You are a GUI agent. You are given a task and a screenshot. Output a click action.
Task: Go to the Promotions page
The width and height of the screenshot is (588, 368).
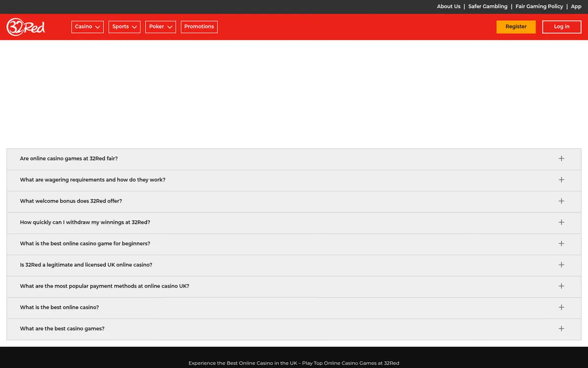coord(199,27)
